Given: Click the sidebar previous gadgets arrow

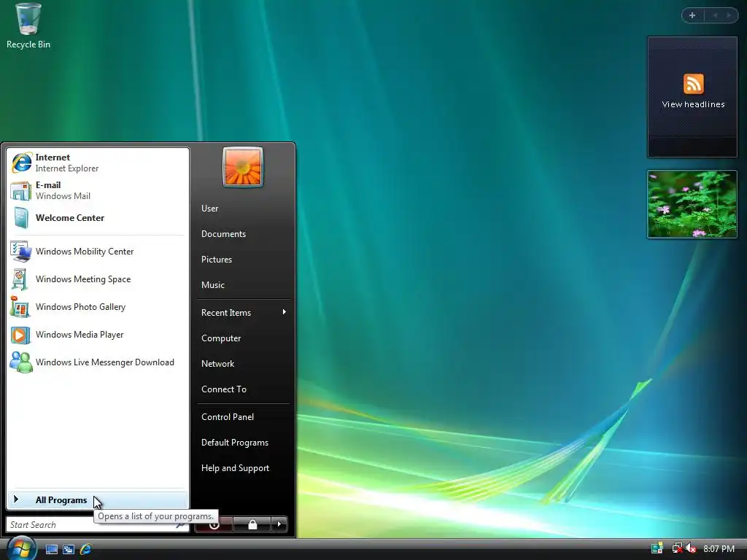Looking at the screenshot, I should point(715,15).
